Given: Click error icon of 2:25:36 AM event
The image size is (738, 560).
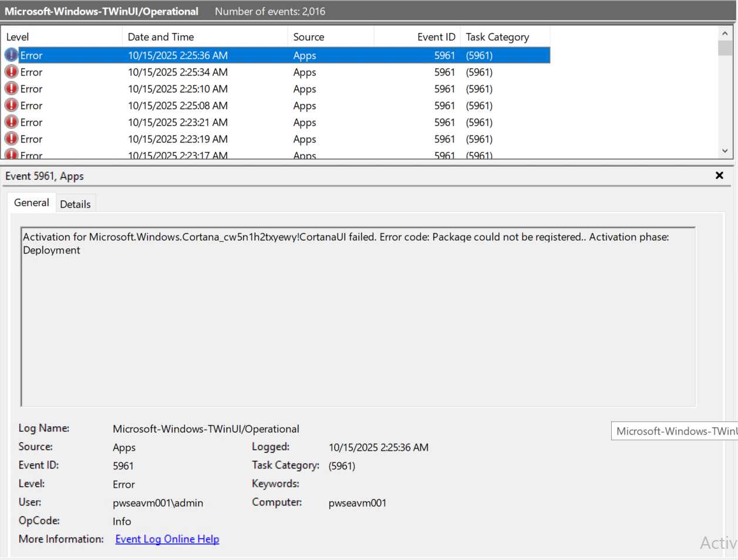Looking at the screenshot, I should (11, 55).
